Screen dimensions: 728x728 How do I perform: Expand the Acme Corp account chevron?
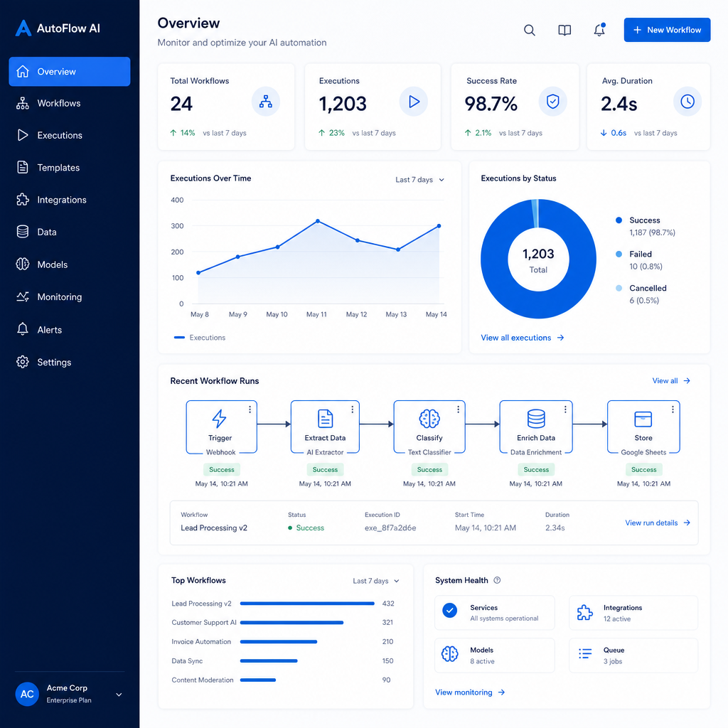pyautogui.click(x=119, y=695)
